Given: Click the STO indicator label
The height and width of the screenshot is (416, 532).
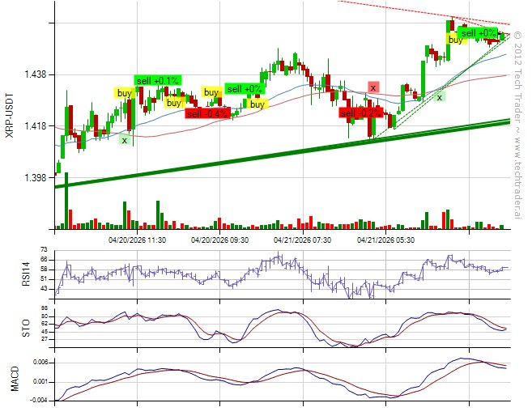Looking at the screenshot, I should click(x=26, y=329).
